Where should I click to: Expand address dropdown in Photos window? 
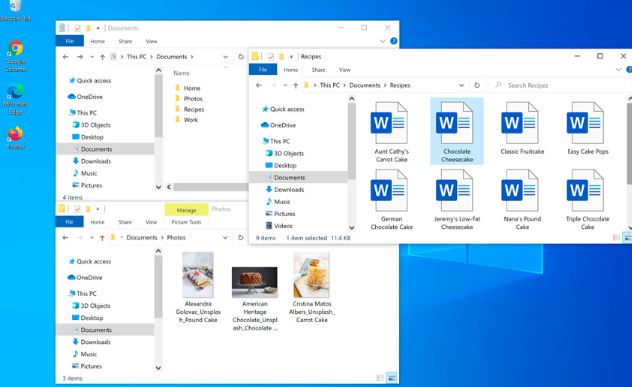pos(225,238)
